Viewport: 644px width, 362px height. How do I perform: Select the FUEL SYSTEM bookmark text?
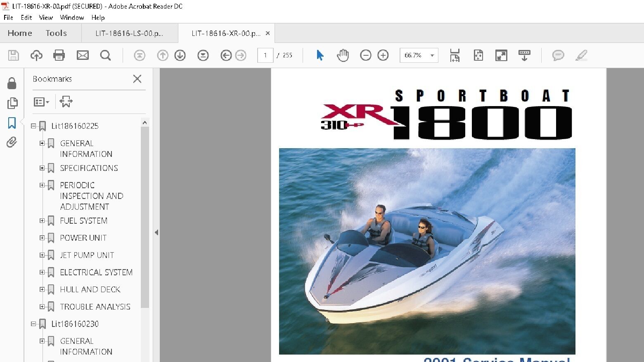pyautogui.click(x=84, y=221)
